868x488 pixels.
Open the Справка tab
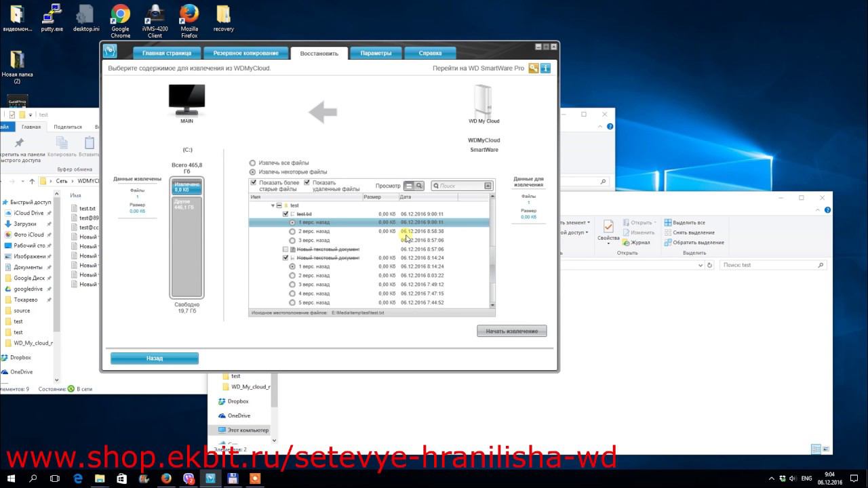(430, 53)
